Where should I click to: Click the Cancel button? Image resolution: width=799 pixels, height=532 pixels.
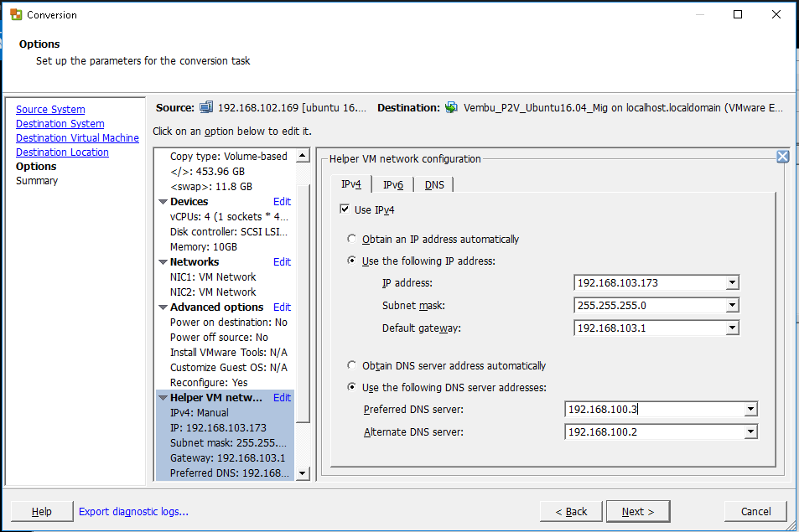coord(755,512)
